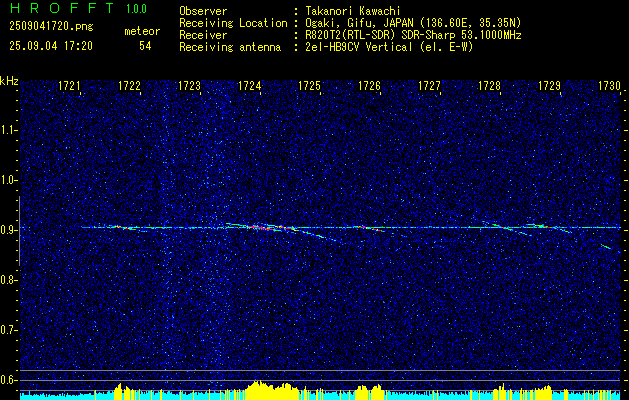Click the Ogaki, Gifu, JAPAN location text
Image resolution: width=629 pixels, height=400 pixels.
click(x=412, y=23)
